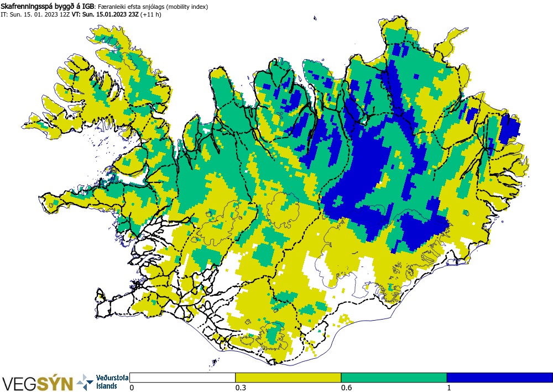Click the legend label '0.6'
The width and height of the screenshot is (553, 392).
[x=346, y=388]
